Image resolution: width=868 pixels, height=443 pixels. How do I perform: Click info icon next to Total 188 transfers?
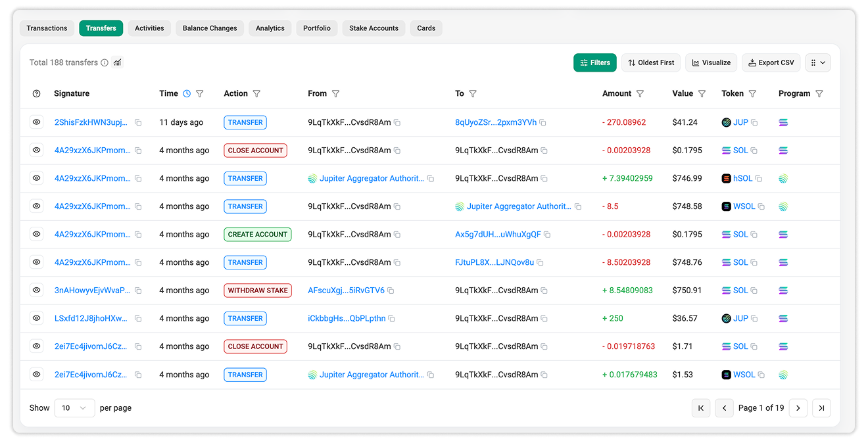coord(105,62)
